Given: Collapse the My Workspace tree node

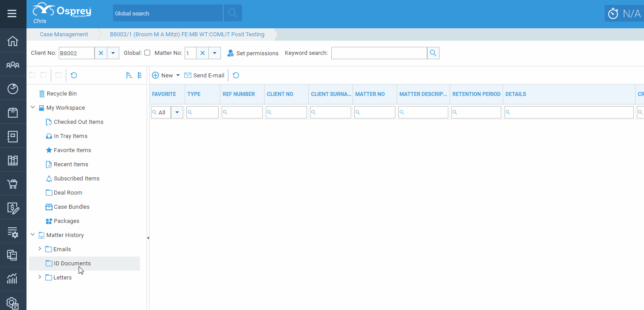Looking at the screenshot, I should [33, 107].
